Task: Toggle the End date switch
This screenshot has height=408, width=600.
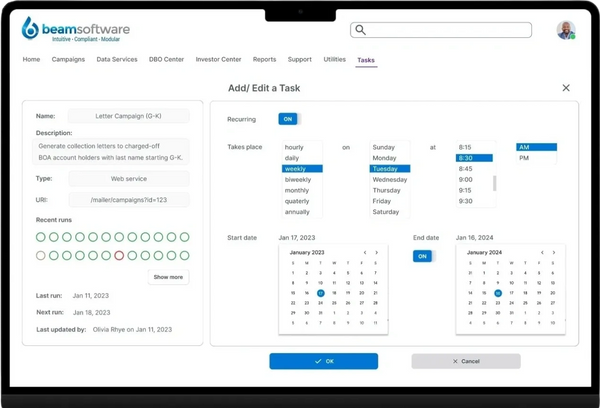Action: (423, 256)
